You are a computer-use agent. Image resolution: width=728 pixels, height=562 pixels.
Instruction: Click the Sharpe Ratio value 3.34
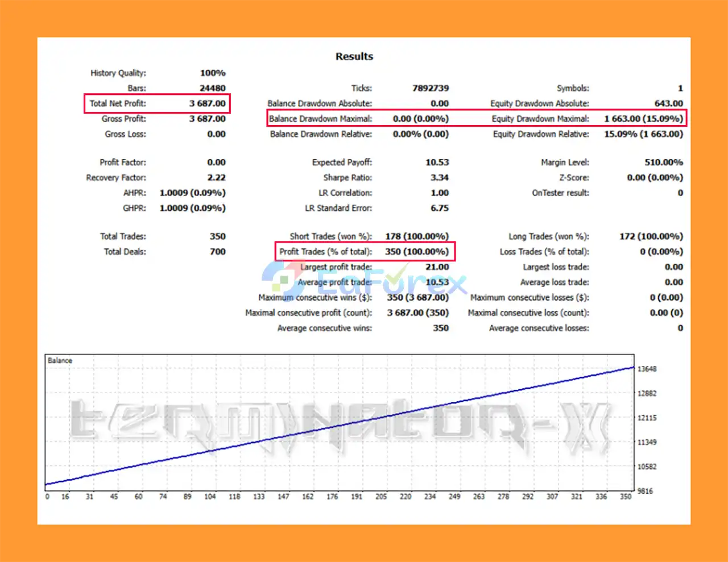point(439,178)
